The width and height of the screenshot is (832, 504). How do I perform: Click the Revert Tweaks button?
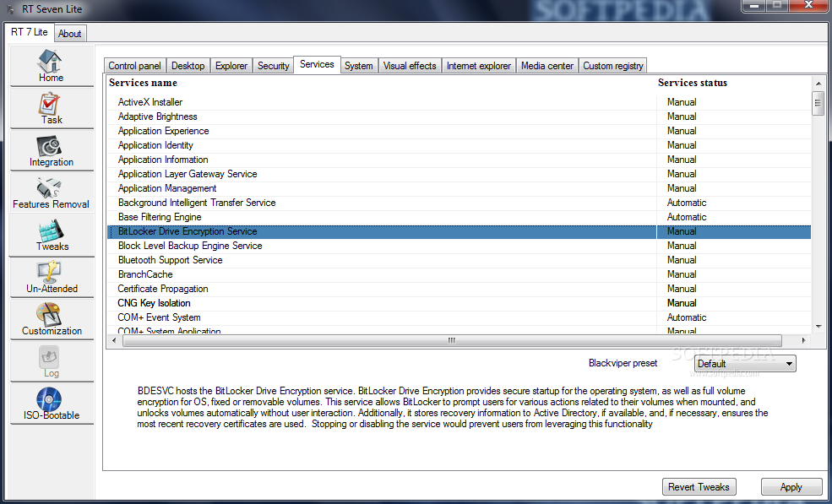coord(699,487)
